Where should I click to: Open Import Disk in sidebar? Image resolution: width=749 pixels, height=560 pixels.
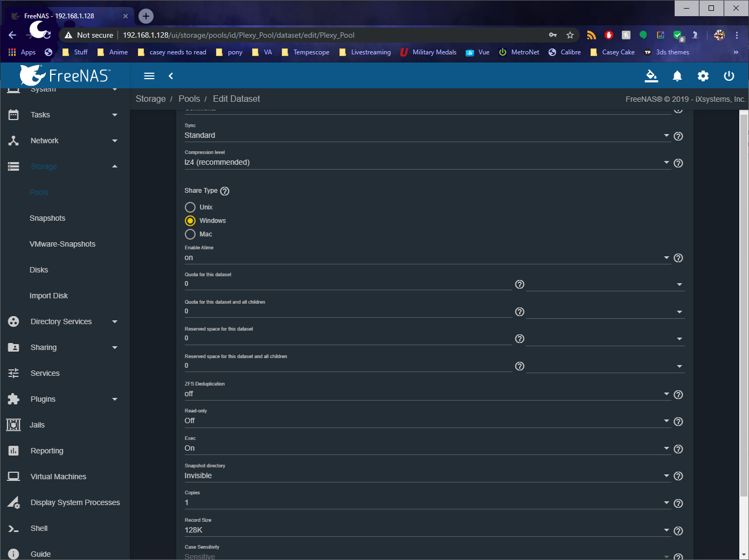[x=48, y=296]
